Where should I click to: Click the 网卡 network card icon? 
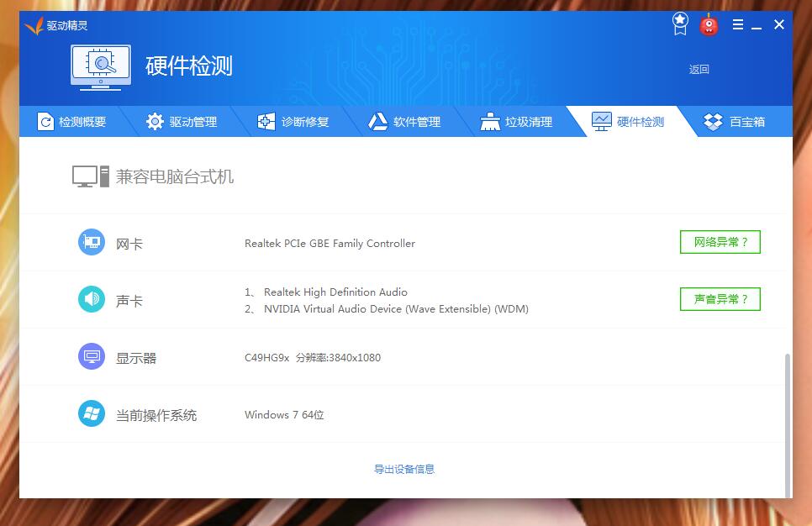pyautogui.click(x=92, y=242)
